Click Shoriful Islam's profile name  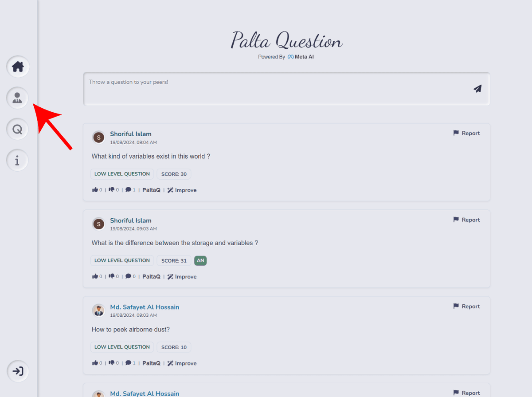130,134
